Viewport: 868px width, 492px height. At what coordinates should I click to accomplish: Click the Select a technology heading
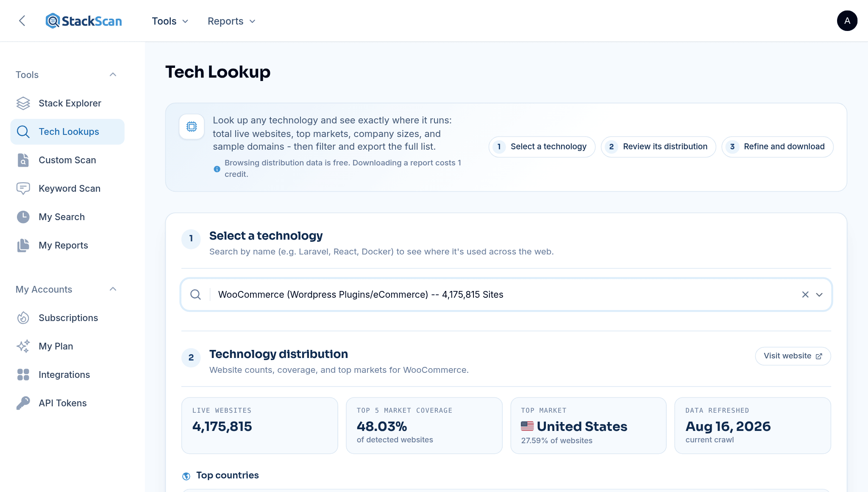pos(266,235)
